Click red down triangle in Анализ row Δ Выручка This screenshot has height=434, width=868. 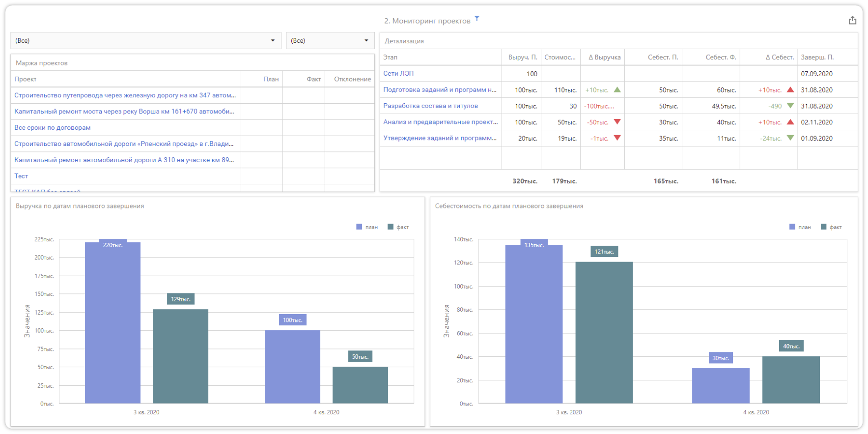tap(617, 122)
